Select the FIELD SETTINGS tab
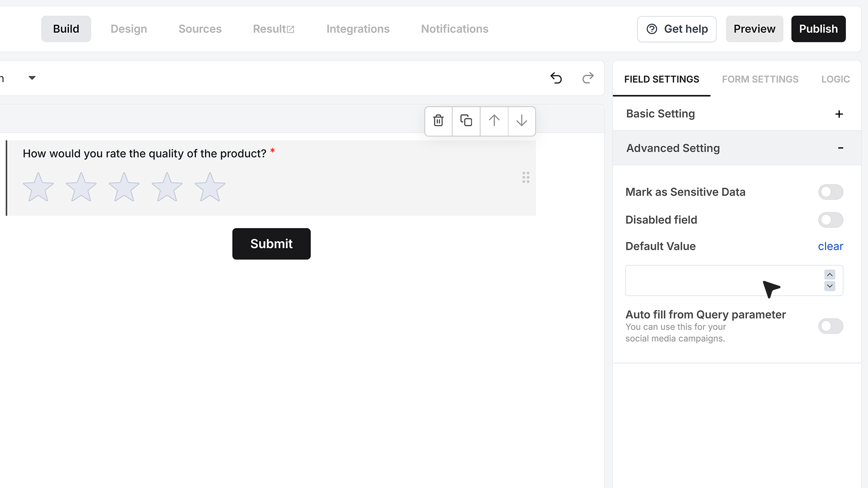Viewport: 868px width, 488px height. coord(661,79)
